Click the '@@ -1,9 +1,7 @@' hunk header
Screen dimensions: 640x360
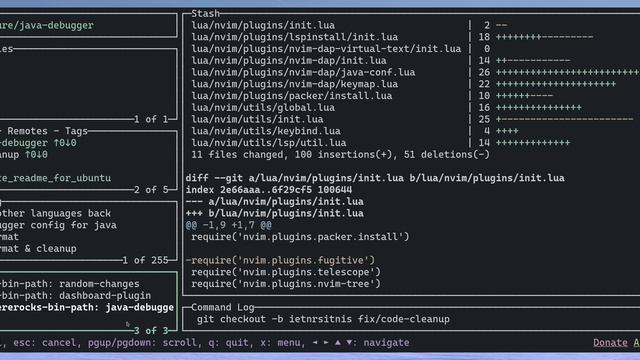pos(228,225)
